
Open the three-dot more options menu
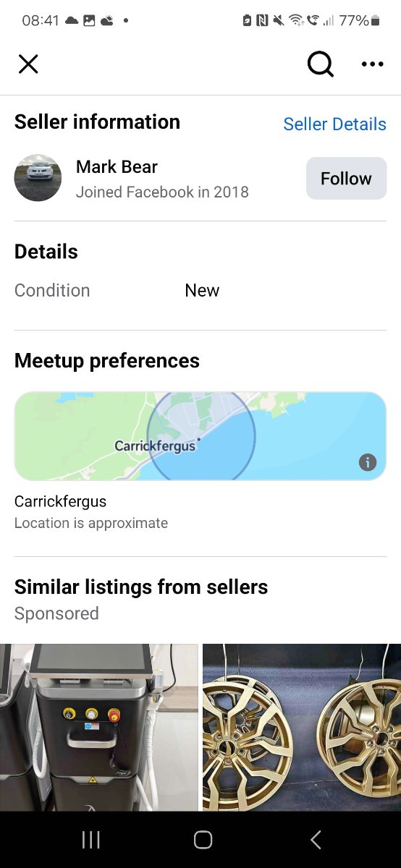pyautogui.click(x=372, y=64)
